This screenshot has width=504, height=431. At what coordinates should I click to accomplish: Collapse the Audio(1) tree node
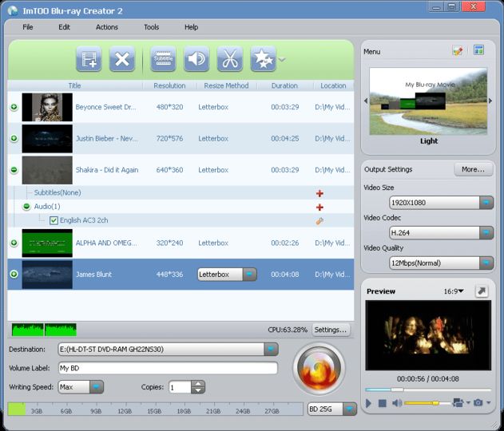(26, 206)
